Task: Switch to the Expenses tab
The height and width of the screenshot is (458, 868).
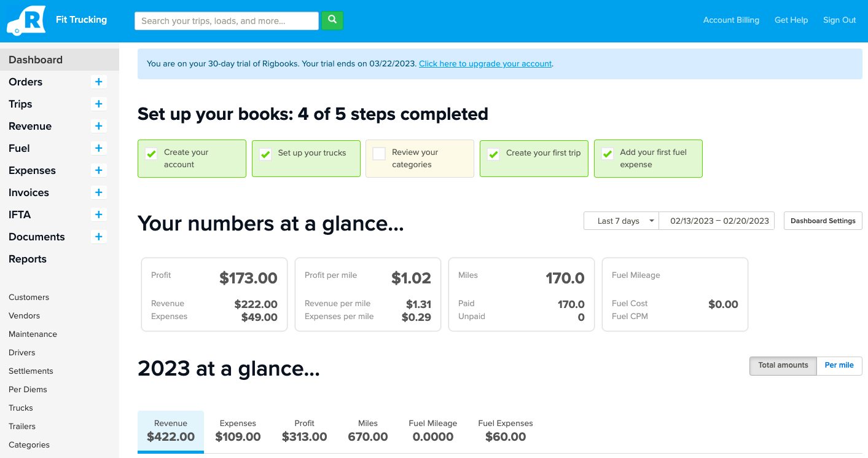Action: [x=238, y=430]
